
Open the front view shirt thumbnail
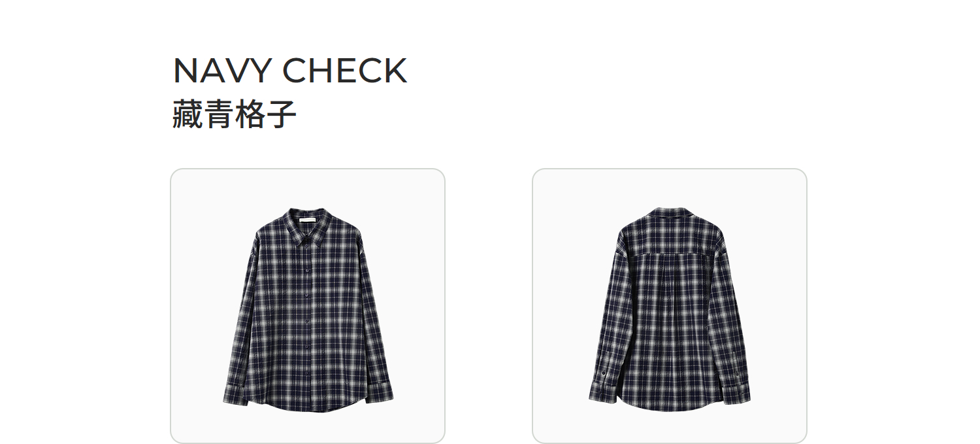(308, 306)
